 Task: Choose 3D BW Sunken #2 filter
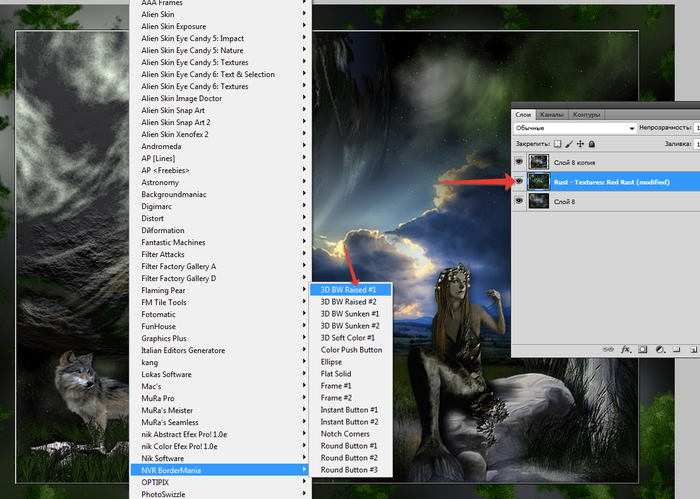(x=350, y=326)
